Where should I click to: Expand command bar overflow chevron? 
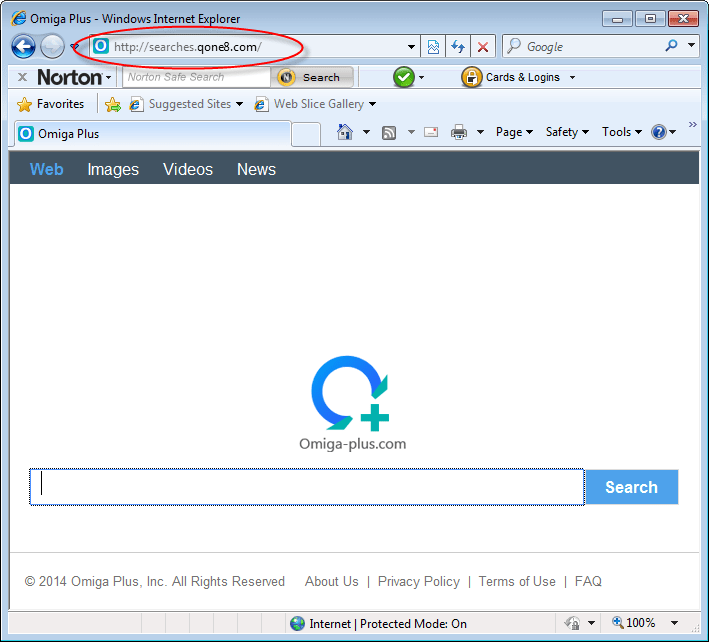692,124
